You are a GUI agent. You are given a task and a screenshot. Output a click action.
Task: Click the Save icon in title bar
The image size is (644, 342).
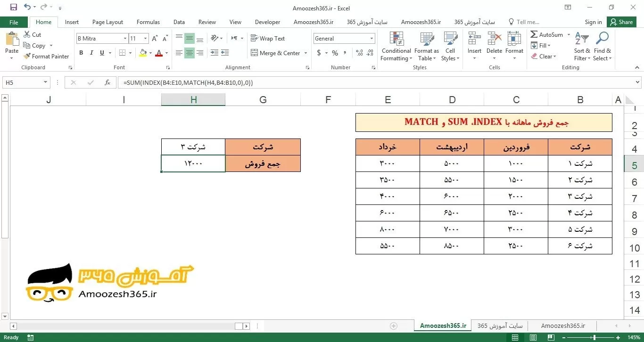(13, 7)
